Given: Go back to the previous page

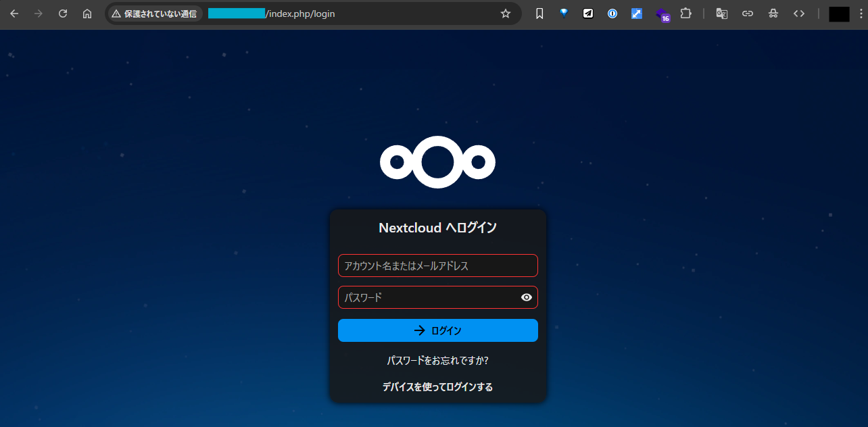Looking at the screenshot, I should tap(14, 14).
